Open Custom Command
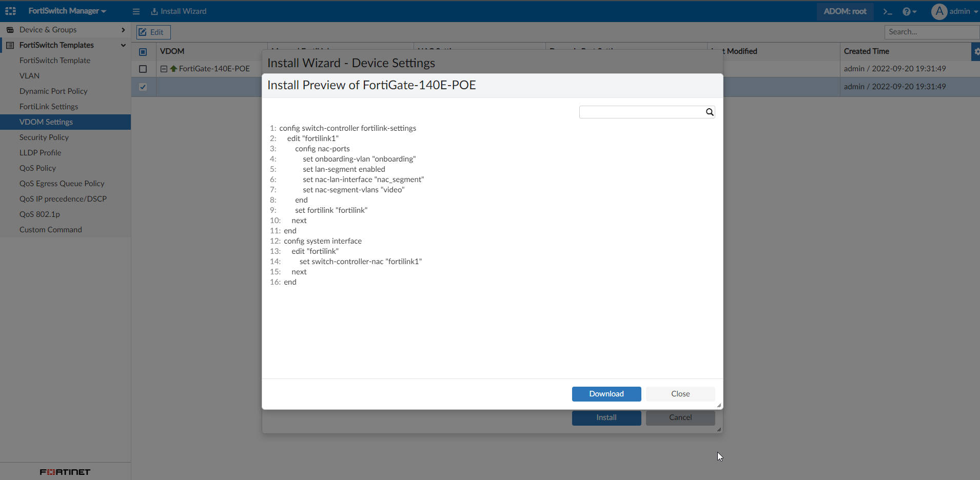 [51, 230]
